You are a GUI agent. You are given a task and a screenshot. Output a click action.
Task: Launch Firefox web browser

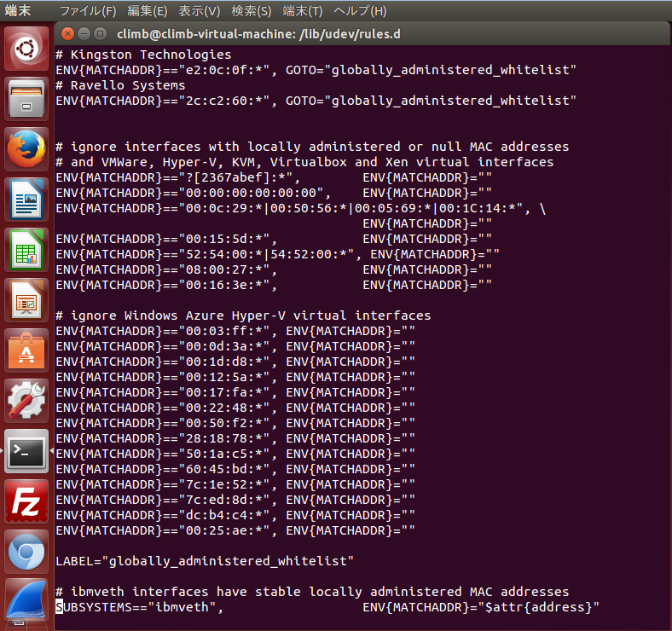(x=27, y=149)
